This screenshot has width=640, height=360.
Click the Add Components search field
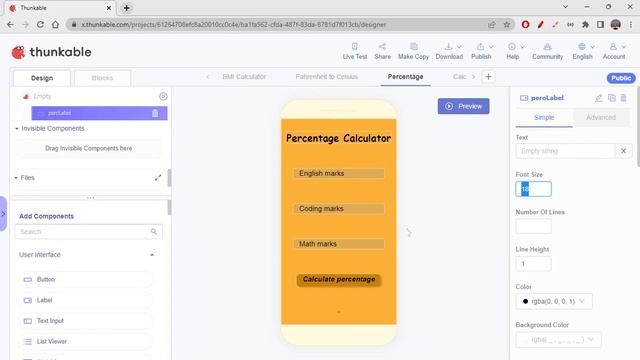[89, 232]
